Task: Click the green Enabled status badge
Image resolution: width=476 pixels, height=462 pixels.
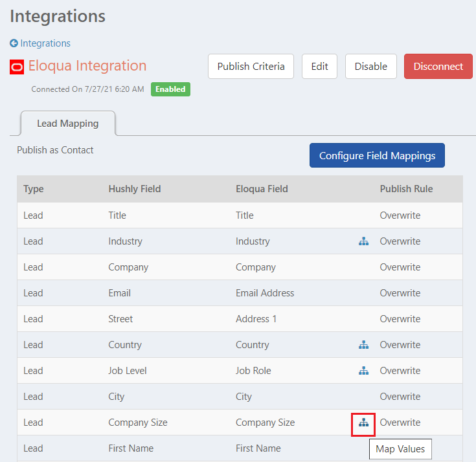Action: tap(170, 89)
